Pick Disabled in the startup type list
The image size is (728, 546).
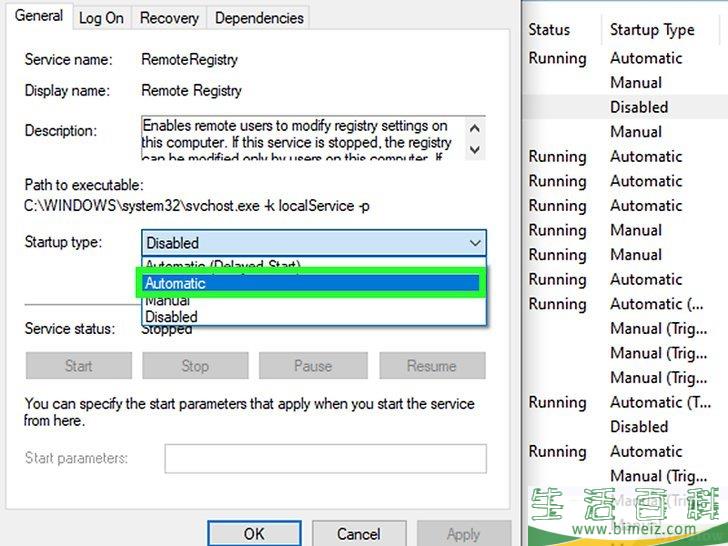point(171,317)
